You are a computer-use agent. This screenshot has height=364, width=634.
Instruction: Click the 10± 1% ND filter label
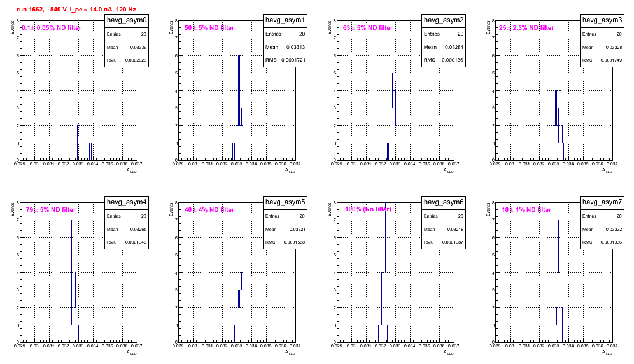(x=526, y=210)
